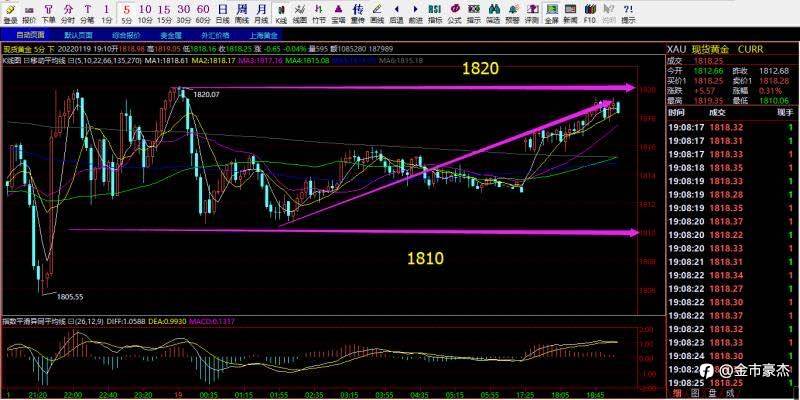Switch to the 上海黄金 tab
Viewport: 800px width, 400px height.
263,35
